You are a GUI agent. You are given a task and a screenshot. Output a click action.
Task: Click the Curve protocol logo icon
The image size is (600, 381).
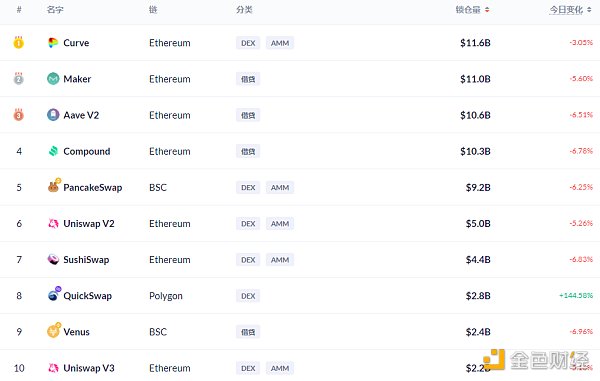click(53, 43)
